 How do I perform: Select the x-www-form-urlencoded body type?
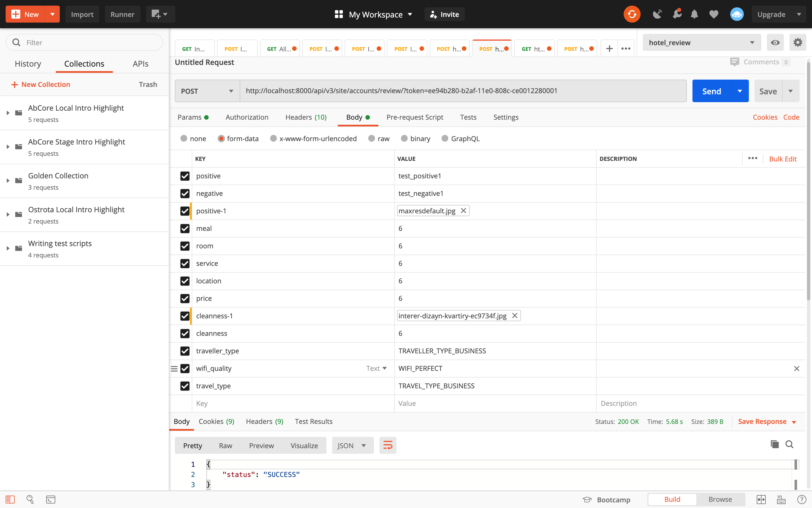[x=273, y=138]
